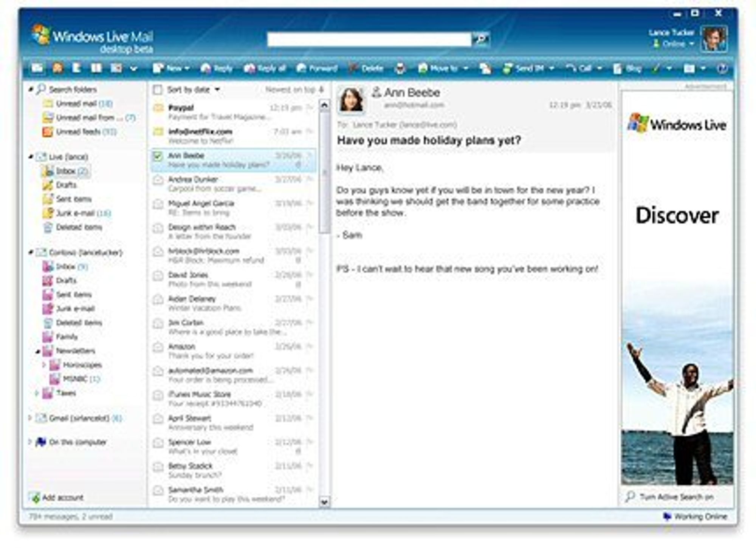Open the Move to dropdown

click(x=466, y=68)
